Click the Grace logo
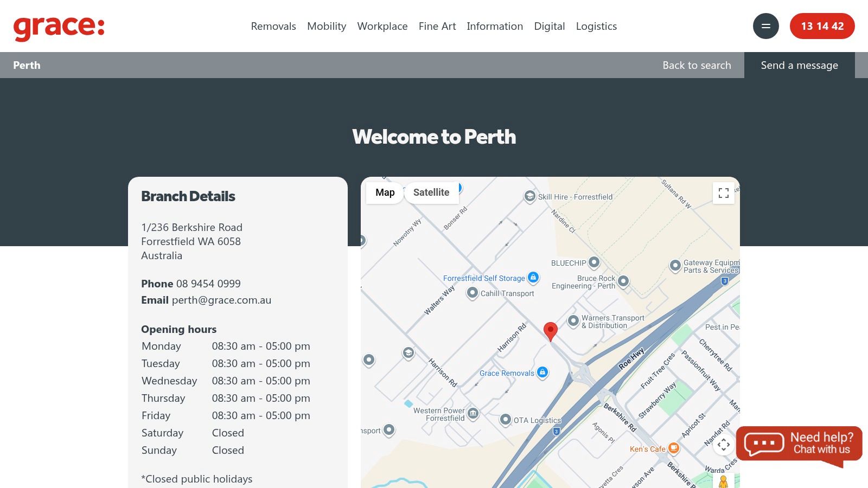Viewport: 868px width, 488px height. (x=59, y=27)
